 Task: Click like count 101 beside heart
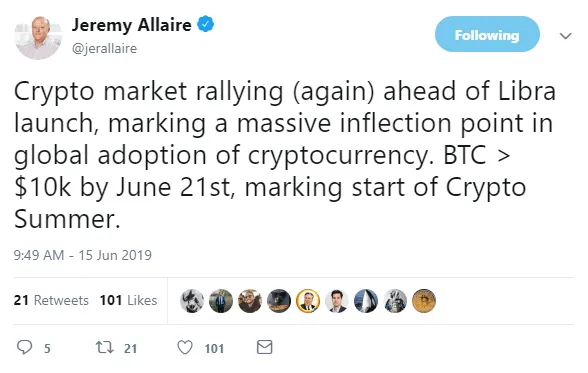tap(214, 349)
